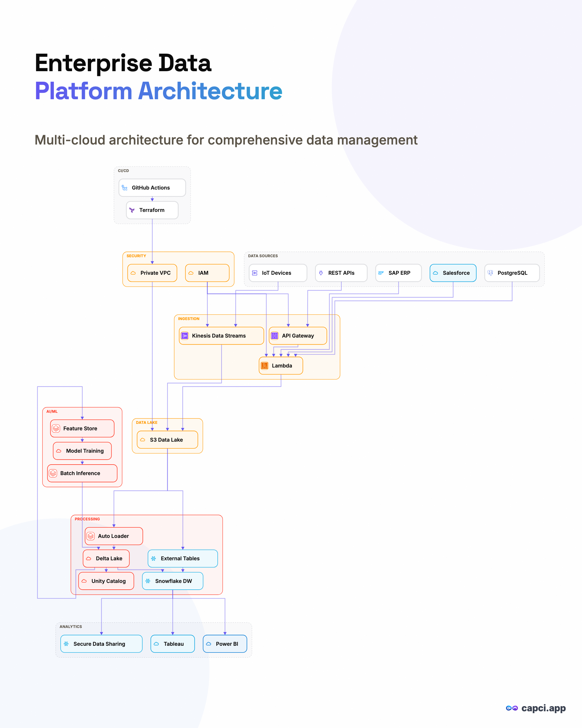Click the Power BI cloud icon
Viewport: 582px width, 728px height.
pyautogui.click(x=209, y=644)
